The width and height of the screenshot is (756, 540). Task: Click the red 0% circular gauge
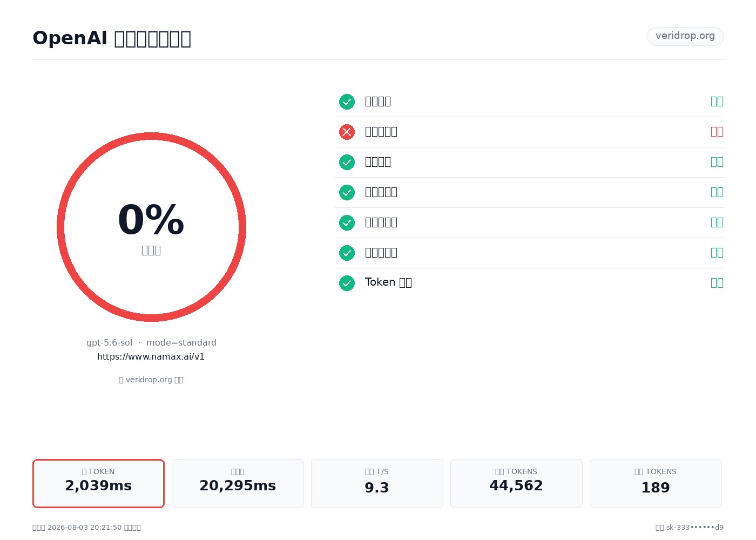(151, 227)
